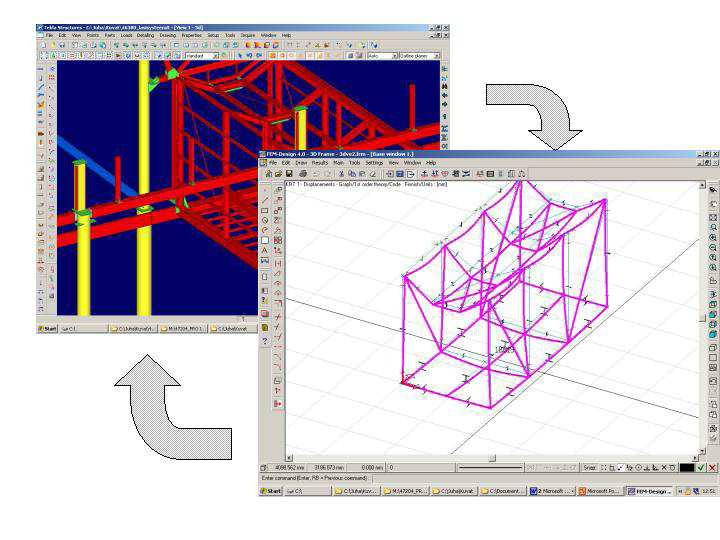Screen dimensions: 720x540
Task: Click Erase icon in FEM-Design toolbar
Action: [x=373, y=174]
